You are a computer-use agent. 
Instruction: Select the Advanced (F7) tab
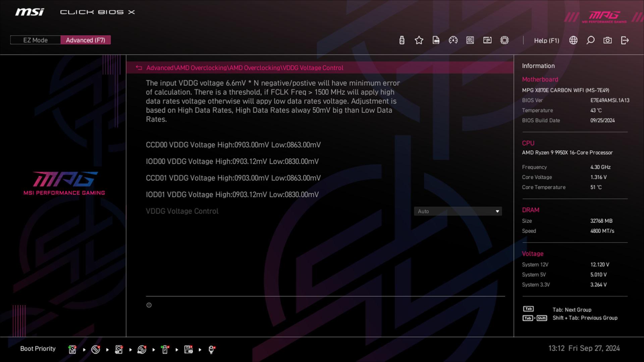[86, 40]
